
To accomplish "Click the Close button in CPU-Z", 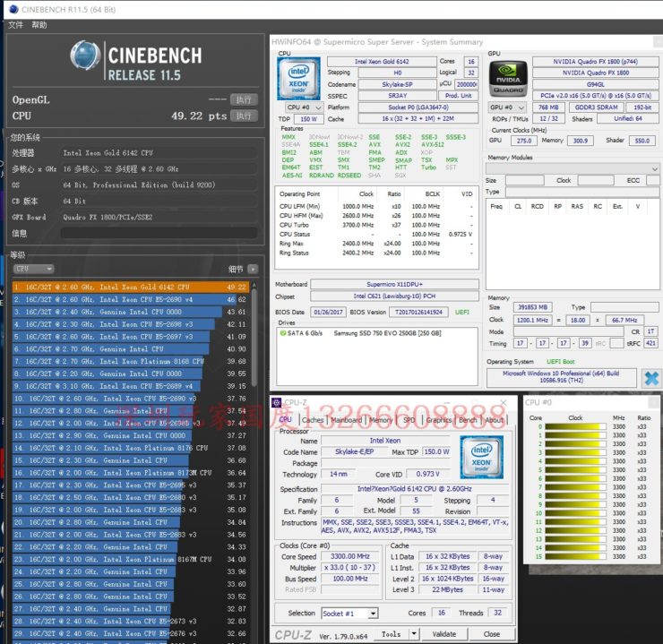I will pos(492,634).
